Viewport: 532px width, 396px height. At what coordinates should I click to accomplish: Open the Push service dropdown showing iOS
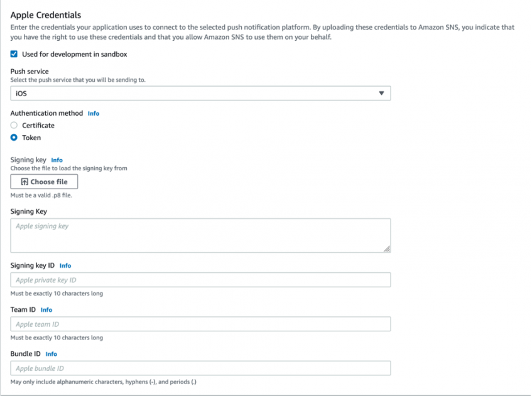[x=200, y=92]
